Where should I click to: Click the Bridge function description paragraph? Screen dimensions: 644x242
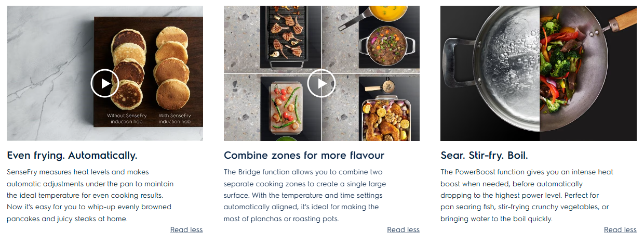[x=305, y=195]
